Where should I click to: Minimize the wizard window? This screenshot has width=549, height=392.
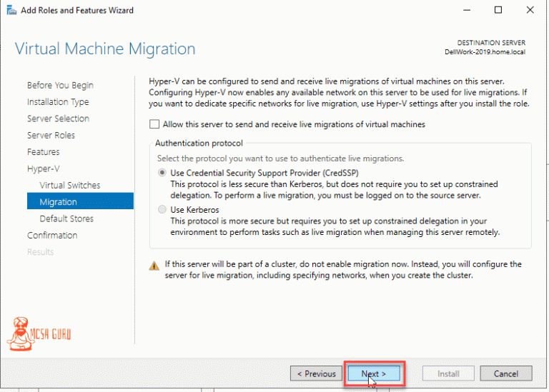466,10
